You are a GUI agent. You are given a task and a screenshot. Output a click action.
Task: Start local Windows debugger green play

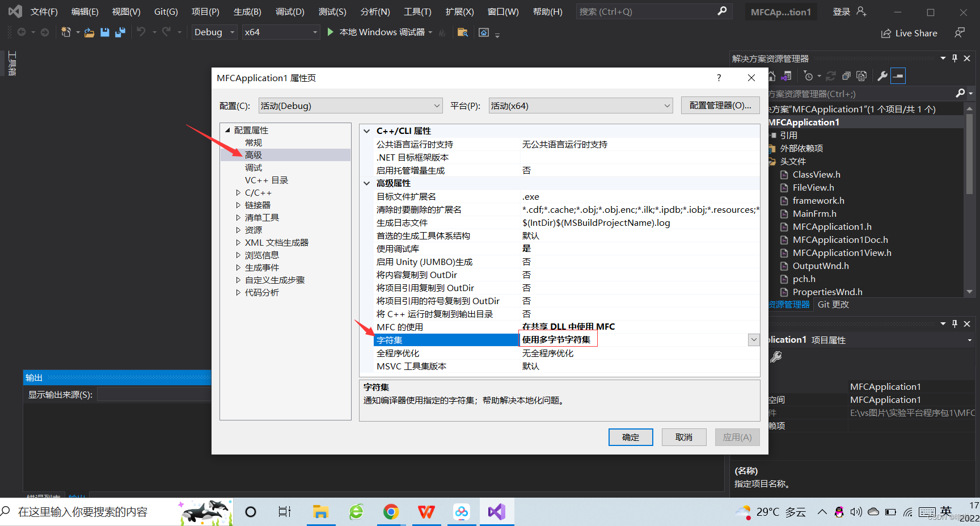coord(330,32)
